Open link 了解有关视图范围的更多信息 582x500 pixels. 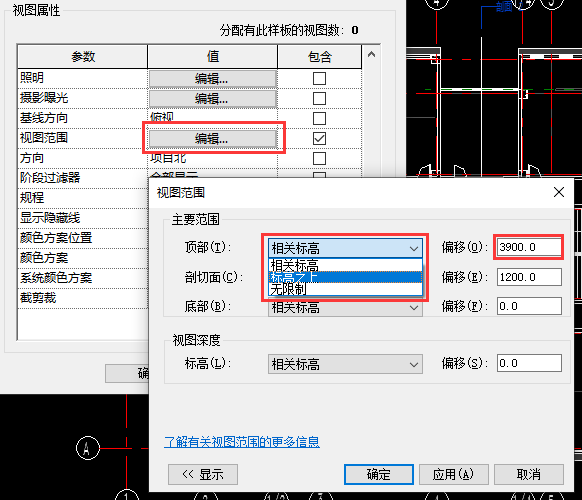pyautogui.click(x=242, y=442)
